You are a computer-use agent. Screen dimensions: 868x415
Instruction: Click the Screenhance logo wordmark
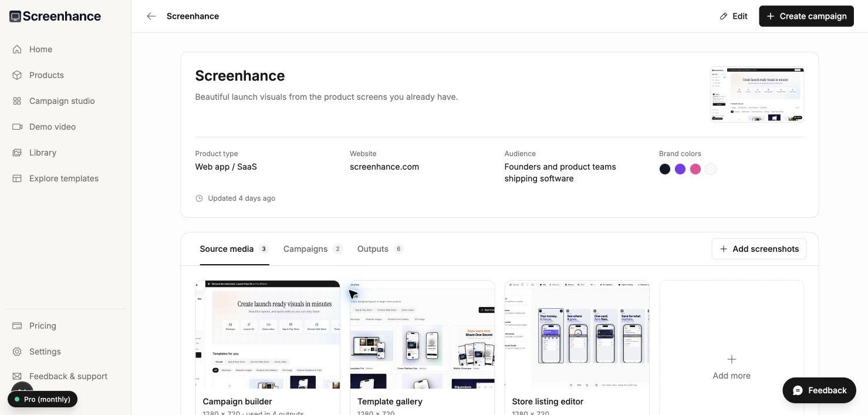click(x=62, y=16)
